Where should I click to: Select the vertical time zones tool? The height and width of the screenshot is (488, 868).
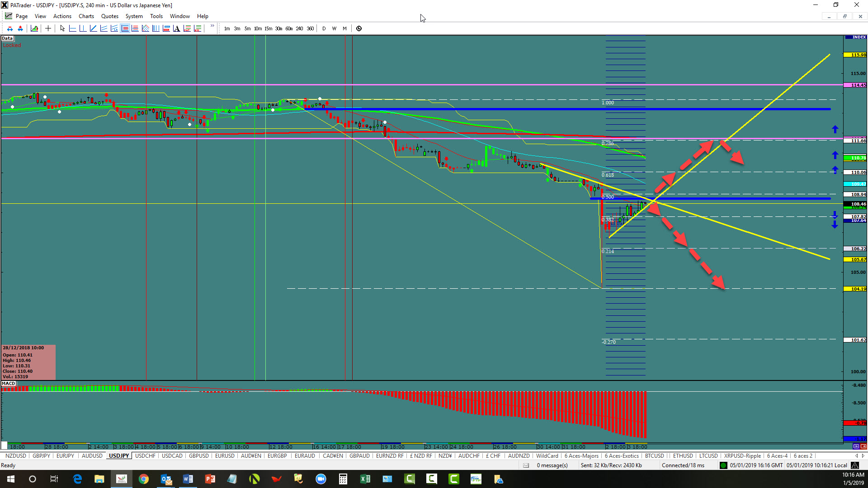point(156,28)
